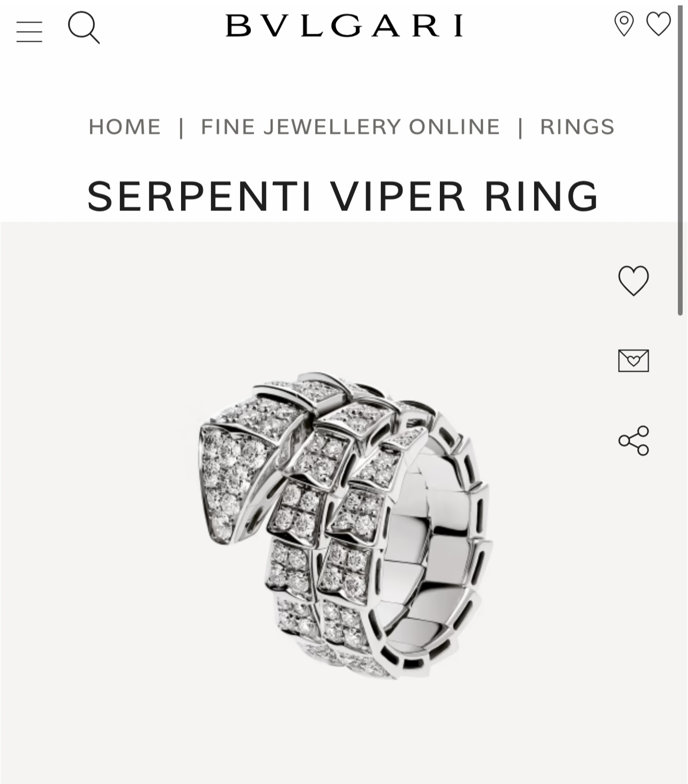Open the search magnifier icon
The image size is (688, 784).
pos(84,27)
